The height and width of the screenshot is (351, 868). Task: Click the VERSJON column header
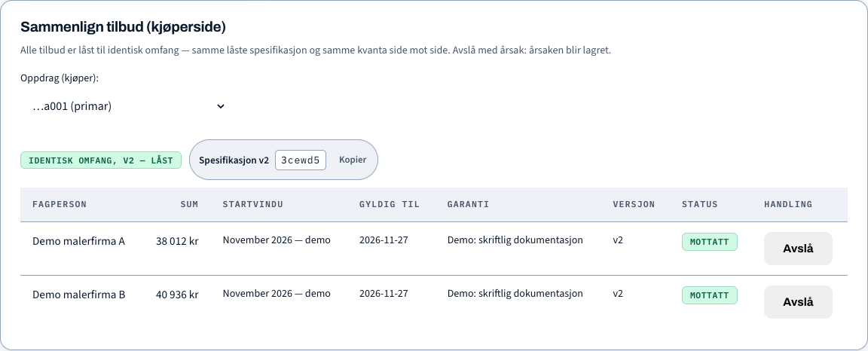(x=634, y=204)
